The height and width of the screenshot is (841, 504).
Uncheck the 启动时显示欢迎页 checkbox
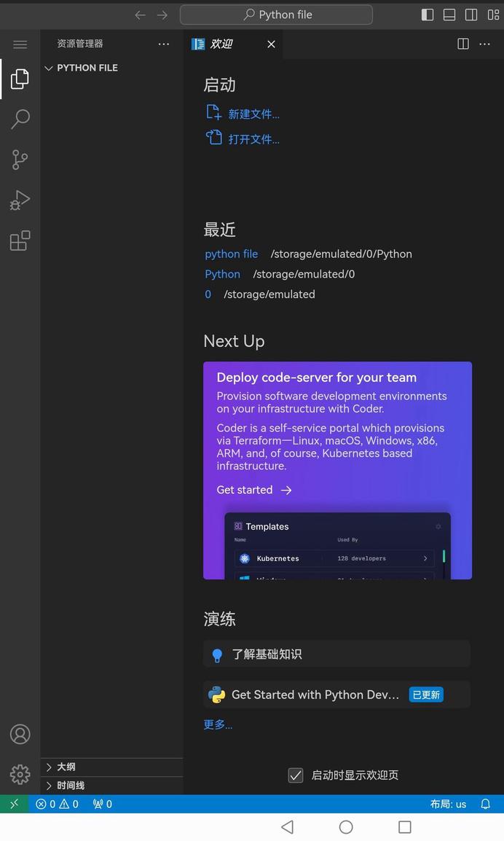296,775
